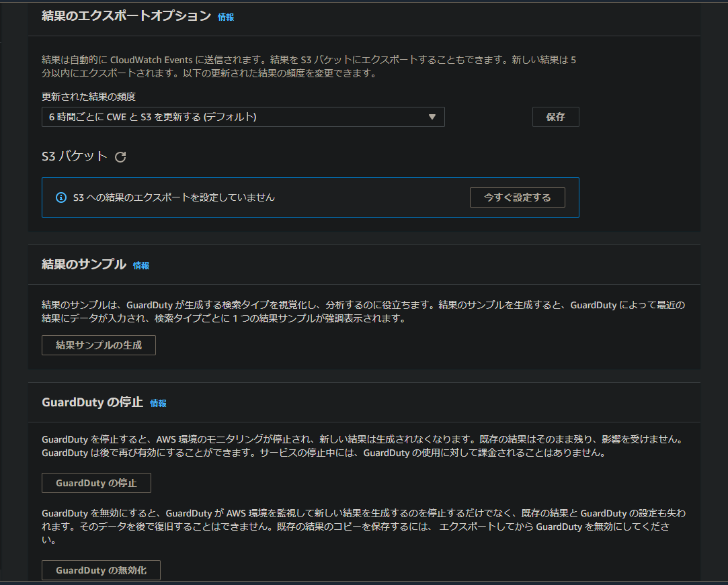Open 情報 link beside 結果のエクスポートオプション
Image resolution: width=728 pixels, height=585 pixels.
[226, 17]
